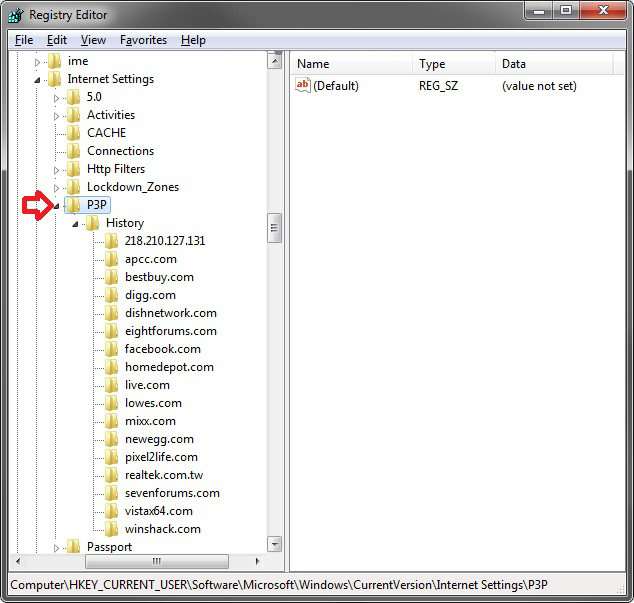634x603 pixels.
Task: Click the Connections folder icon
Action: pos(74,151)
